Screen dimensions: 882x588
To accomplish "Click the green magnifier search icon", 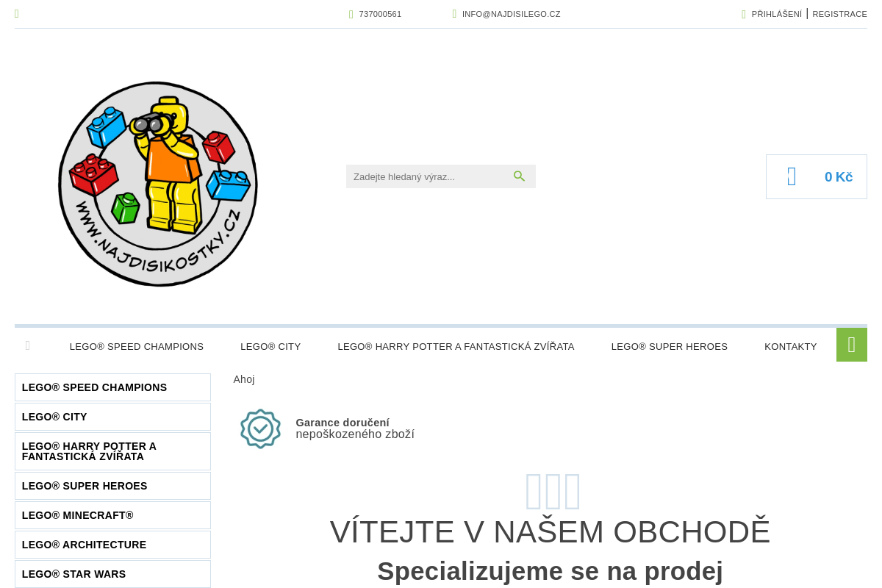I will [x=519, y=176].
